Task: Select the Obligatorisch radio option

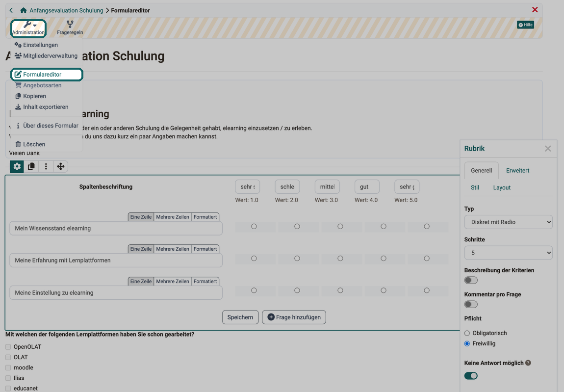Action: [x=467, y=333]
